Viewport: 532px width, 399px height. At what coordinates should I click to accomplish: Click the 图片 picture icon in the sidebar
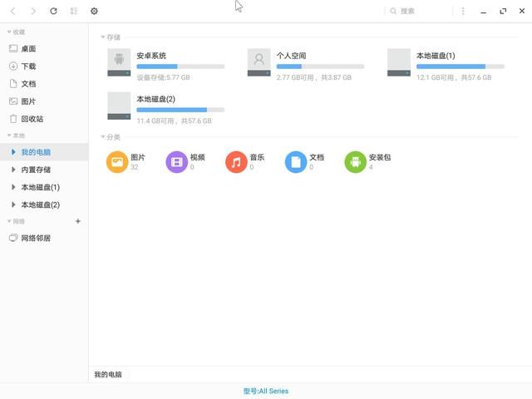[13, 101]
